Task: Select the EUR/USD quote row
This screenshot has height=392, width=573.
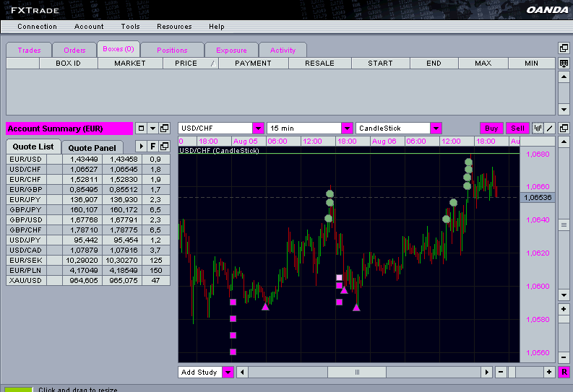Action: point(88,159)
